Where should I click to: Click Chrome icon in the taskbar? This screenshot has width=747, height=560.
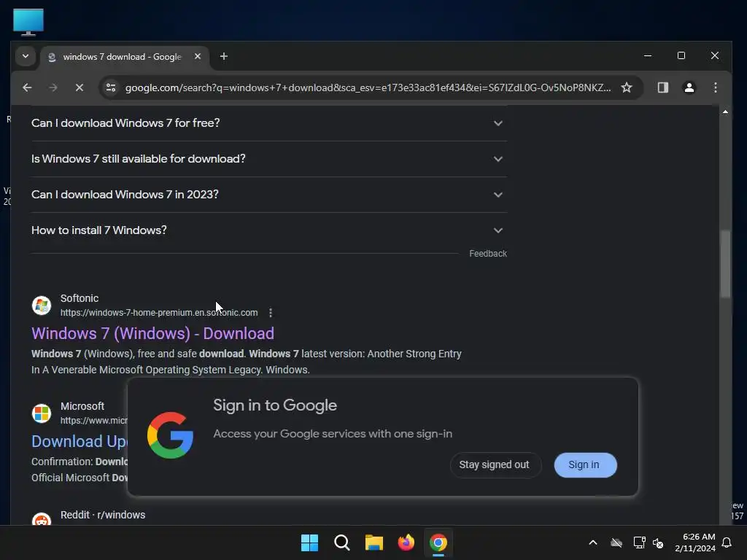[x=438, y=542]
